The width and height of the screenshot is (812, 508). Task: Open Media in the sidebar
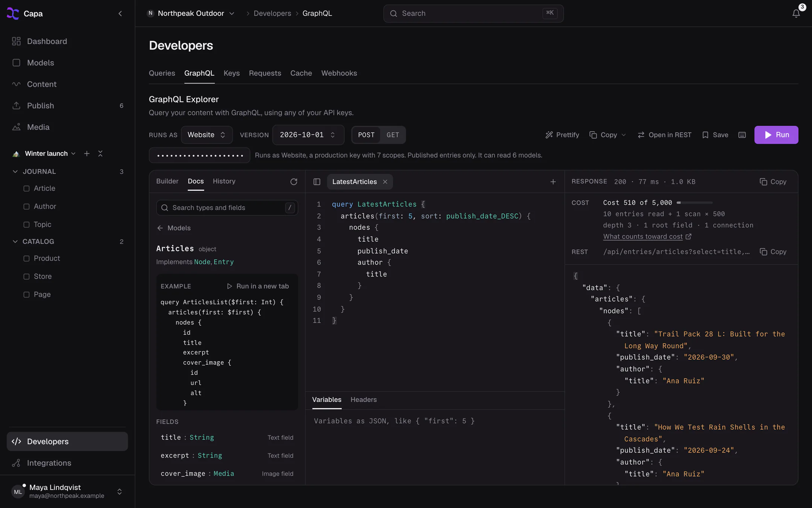(68, 127)
